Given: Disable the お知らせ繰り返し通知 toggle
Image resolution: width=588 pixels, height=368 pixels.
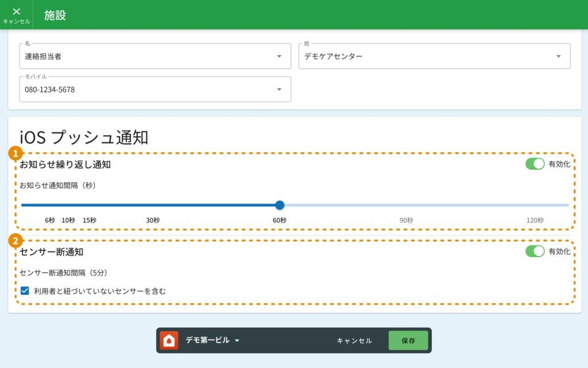Looking at the screenshot, I should click(x=535, y=164).
